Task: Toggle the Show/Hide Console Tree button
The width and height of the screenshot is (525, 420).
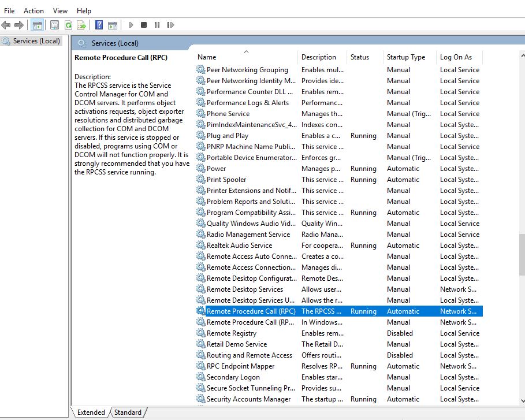Action: click(x=38, y=25)
